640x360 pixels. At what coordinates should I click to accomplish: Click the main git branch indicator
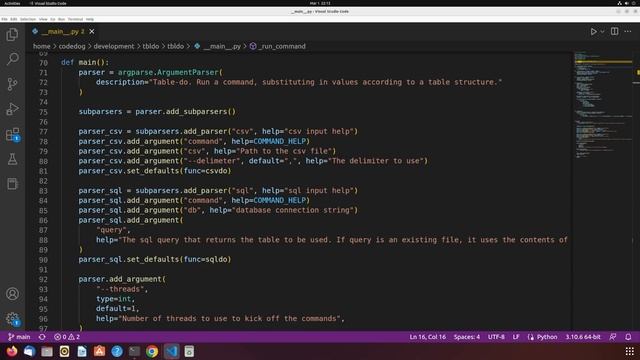[19, 337]
